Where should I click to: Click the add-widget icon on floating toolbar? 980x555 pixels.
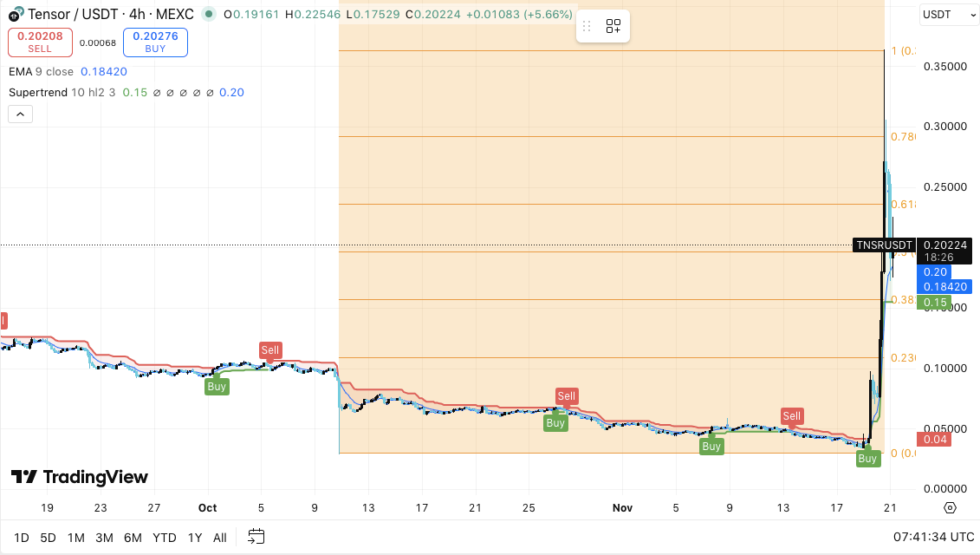613,26
